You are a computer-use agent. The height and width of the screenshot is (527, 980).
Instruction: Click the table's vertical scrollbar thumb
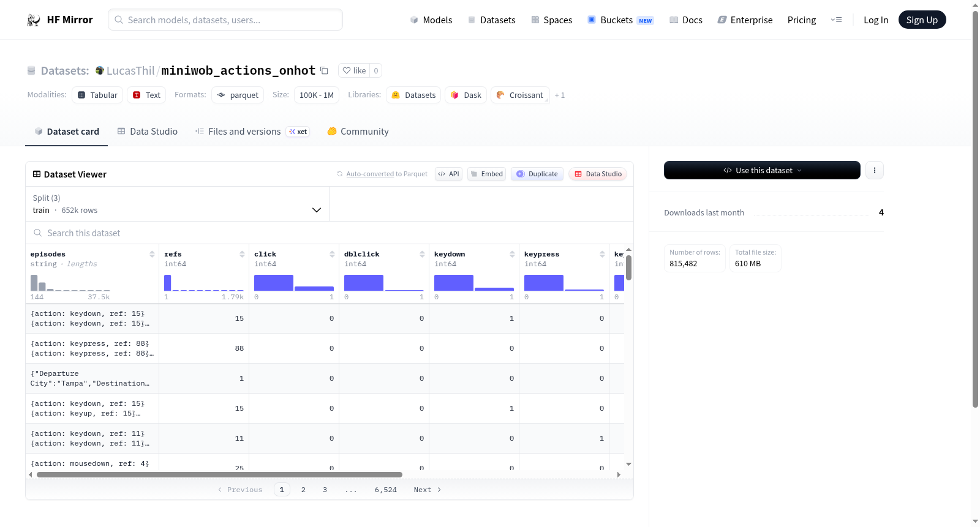[628, 267]
